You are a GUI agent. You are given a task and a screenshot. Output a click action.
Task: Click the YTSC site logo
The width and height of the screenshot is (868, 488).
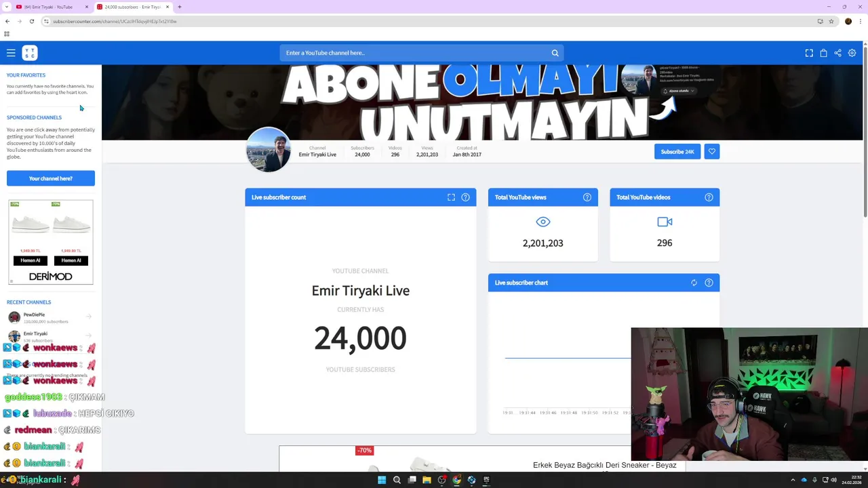[x=29, y=53]
